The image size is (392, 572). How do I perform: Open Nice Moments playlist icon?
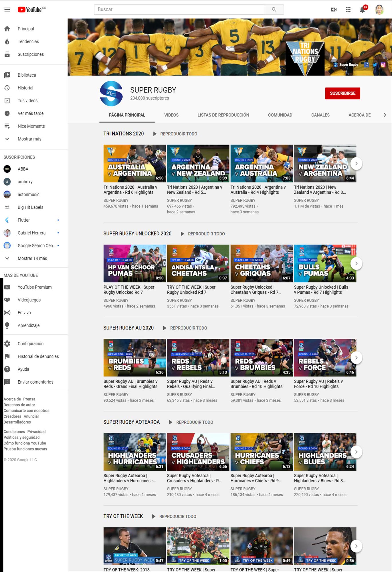[x=7, y=126]
